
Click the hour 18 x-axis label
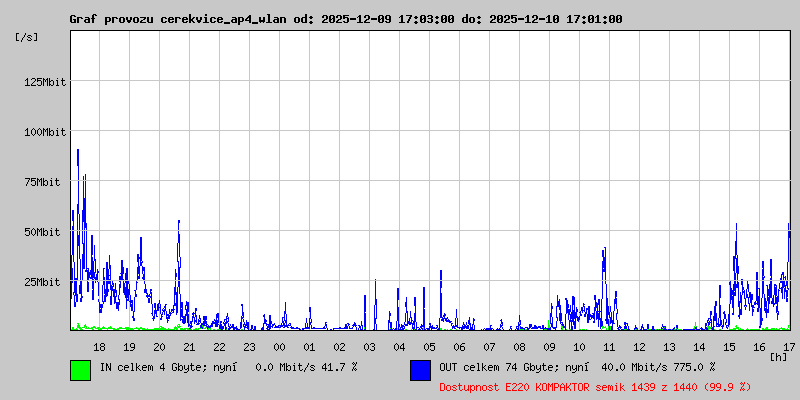click(x=99, y=347)
